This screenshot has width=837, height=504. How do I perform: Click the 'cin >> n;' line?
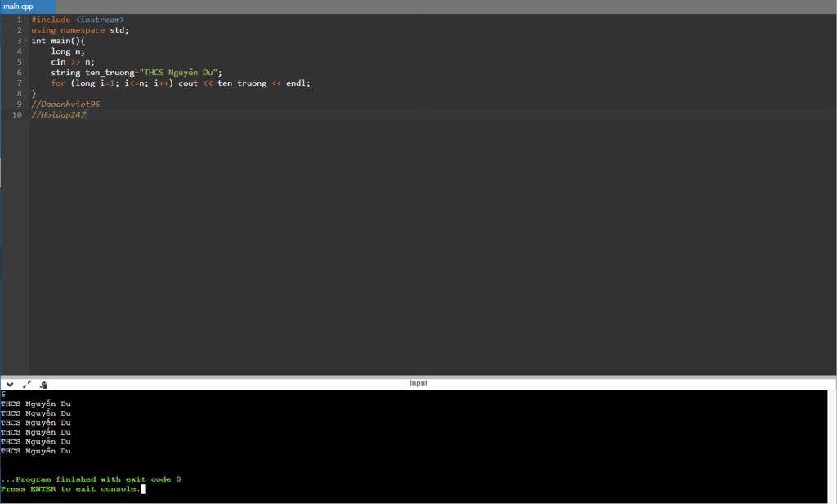(73, 62)
